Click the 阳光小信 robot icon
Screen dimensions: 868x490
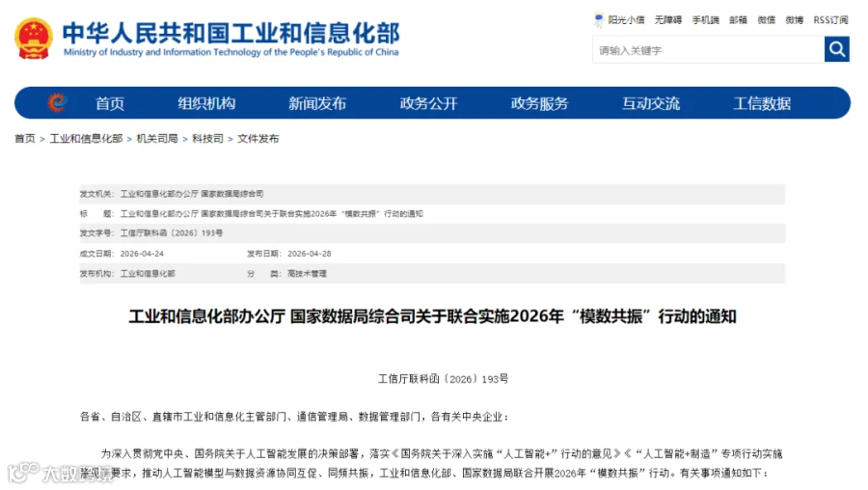pos(598,20)
